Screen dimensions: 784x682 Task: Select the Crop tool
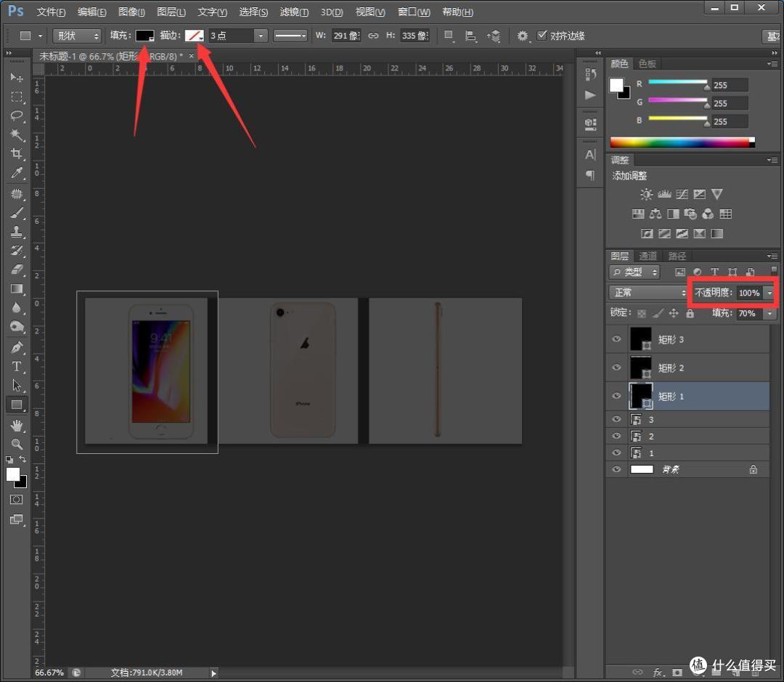point(17,153)
